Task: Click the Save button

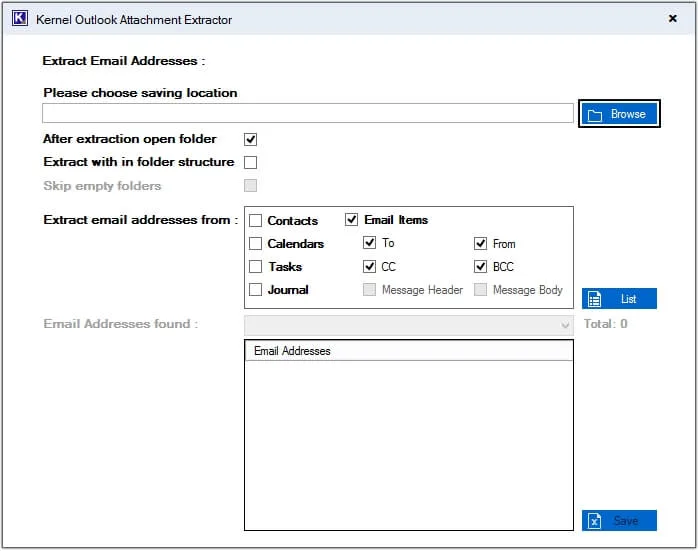Action: [x=619, y=520]
